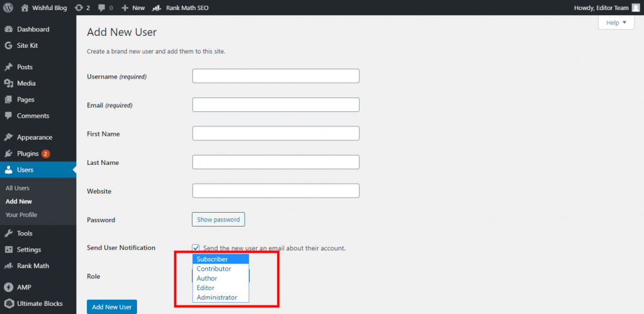Screen dimensions: 644x314
Task: Click the Show password button
Action: [218, 220]
